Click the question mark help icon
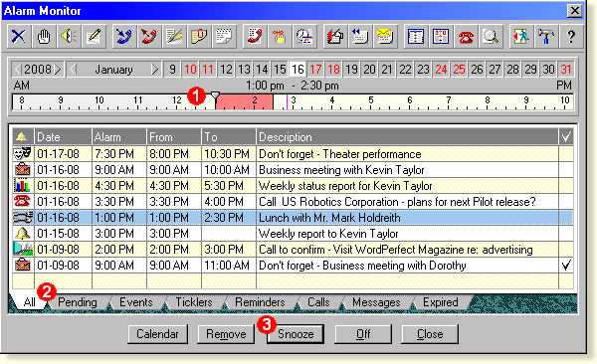The image size is (597, 364). [571, 37]
